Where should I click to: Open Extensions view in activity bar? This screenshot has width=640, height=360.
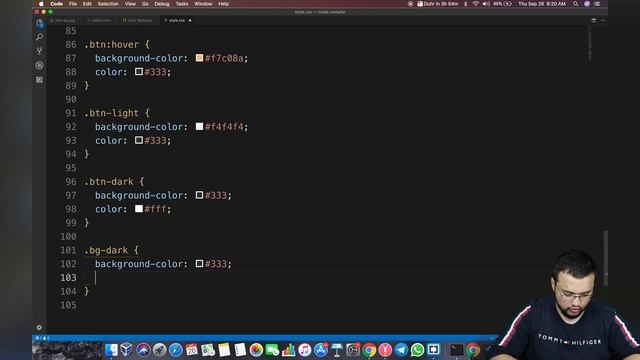click(40, 80)
